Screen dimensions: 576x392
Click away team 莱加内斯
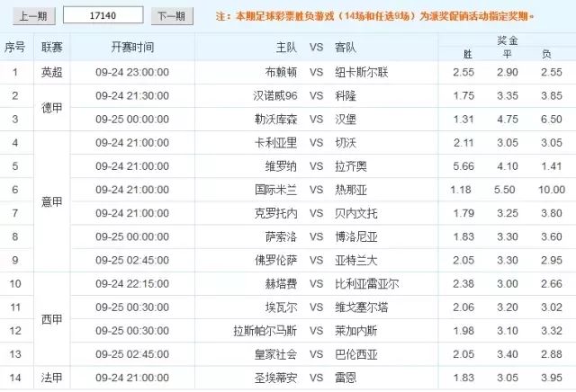coord(356,331)
